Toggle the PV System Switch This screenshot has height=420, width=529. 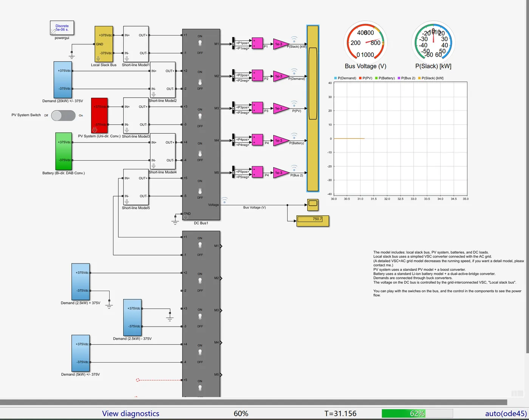(63, 115)
